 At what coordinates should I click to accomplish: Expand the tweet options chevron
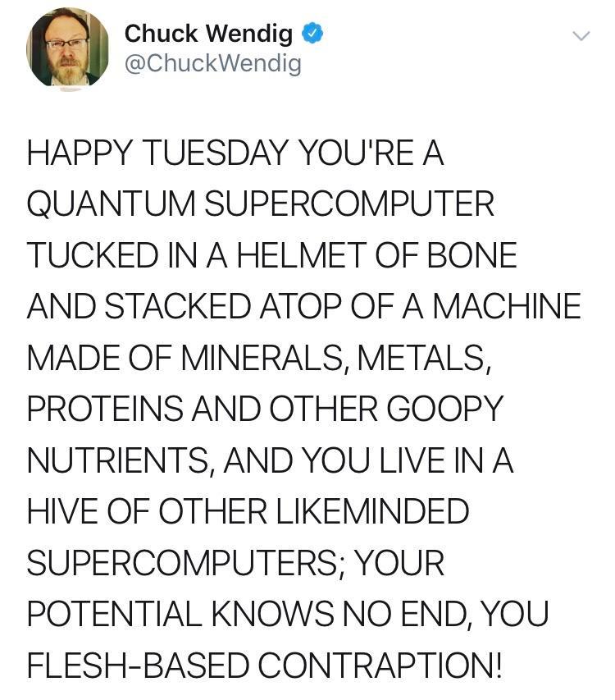(x=581, y=36)
